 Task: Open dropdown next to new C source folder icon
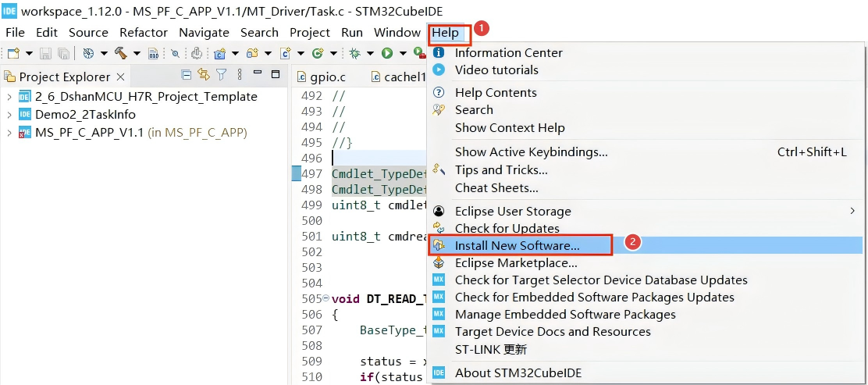[235, 54]
